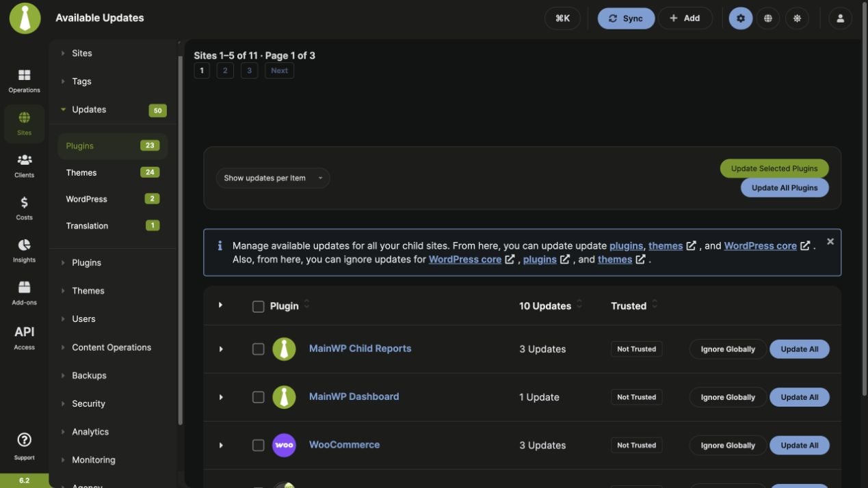Update All for WooCommerce
The height and width of the screenshot is (488, 868).
coord(800,445)
